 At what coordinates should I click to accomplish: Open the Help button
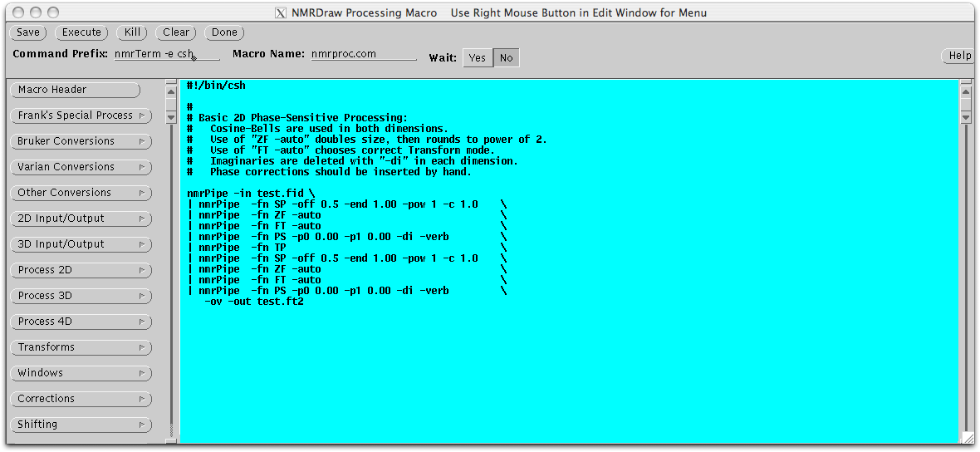coord(958,56)
